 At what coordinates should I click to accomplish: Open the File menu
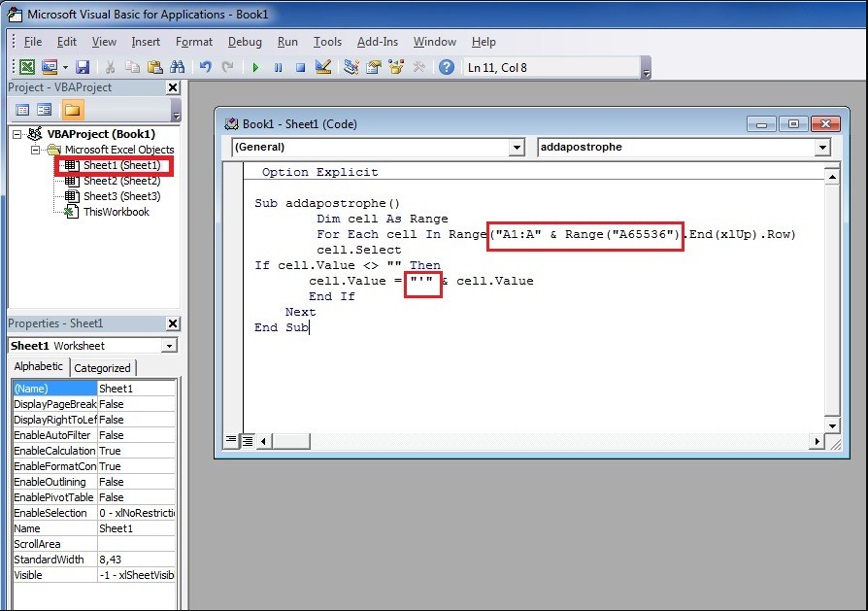pyautogui.click(x=33, y=42)
